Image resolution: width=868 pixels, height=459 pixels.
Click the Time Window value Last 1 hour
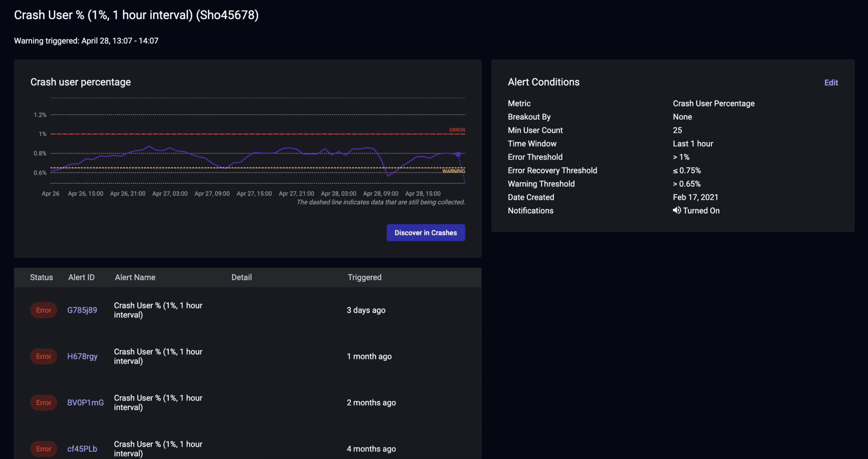[x=693, y=143]
